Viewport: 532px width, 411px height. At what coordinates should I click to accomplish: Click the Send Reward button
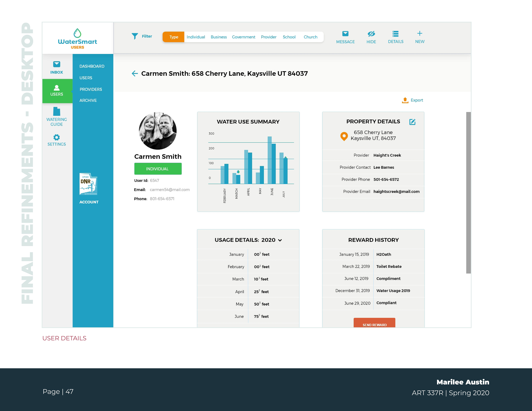(x=374, y=323)
